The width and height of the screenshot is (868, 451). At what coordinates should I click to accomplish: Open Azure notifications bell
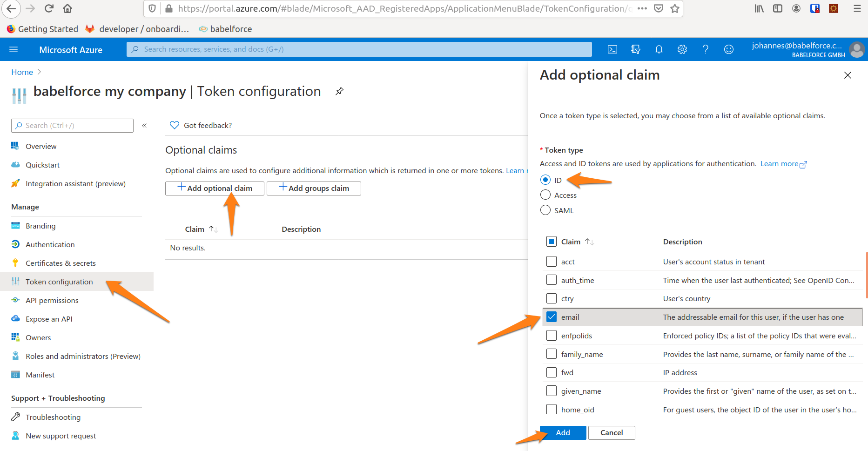pyautogui.click(x=659, y=49)
